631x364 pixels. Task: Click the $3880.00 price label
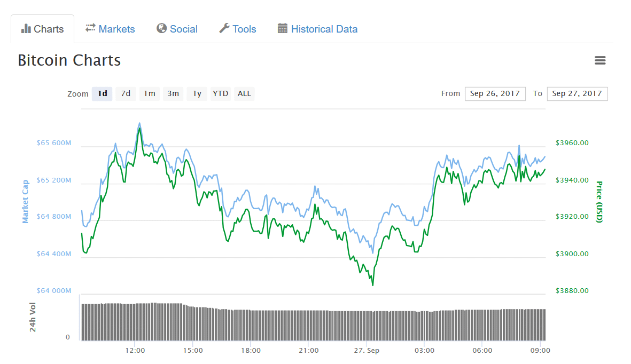pos(572,290)
